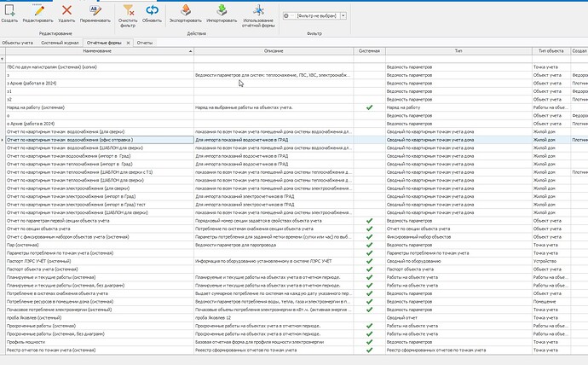Select the теплоснабжения (ШАБЛОН для сверки с Т1) row
Screen dimensions: 588x365
point(79,172)
